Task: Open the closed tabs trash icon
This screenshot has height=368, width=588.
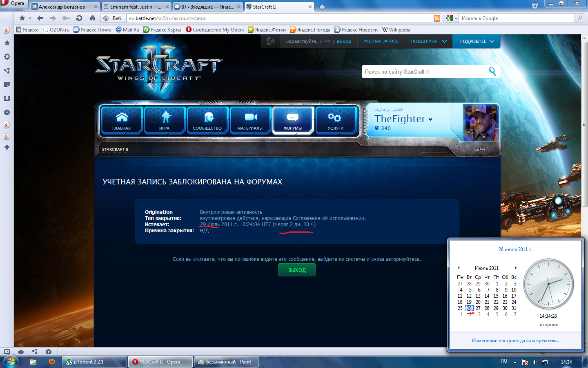Action: click(535, 6)
